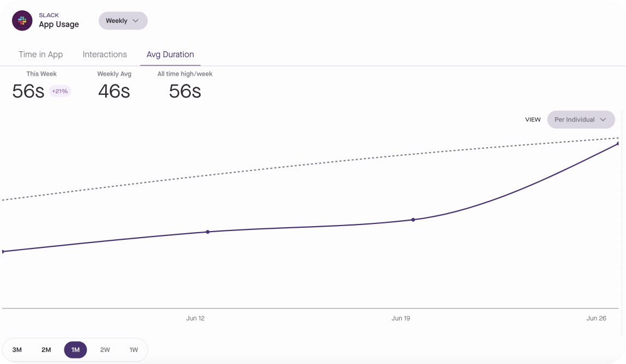Click the Jun 19 data point marker
Viewport: 626px width, 364px height.
tap(413, 220)
